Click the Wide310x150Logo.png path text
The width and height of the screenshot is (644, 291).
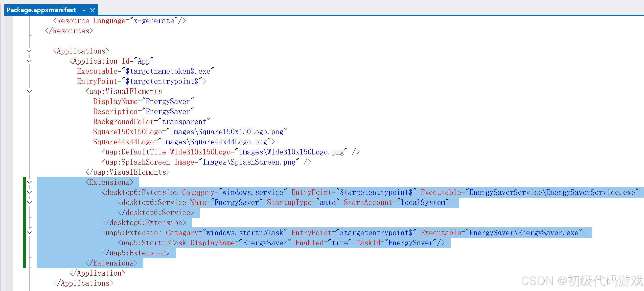pyautogui.click(x=291, y=152)
